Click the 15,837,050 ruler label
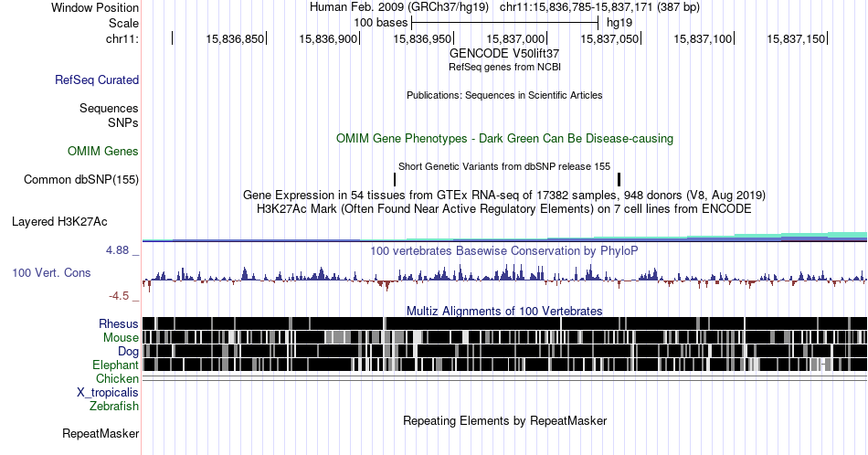This screenshot has height=455, width=868. pyautogui.click(x=609, y=38)
